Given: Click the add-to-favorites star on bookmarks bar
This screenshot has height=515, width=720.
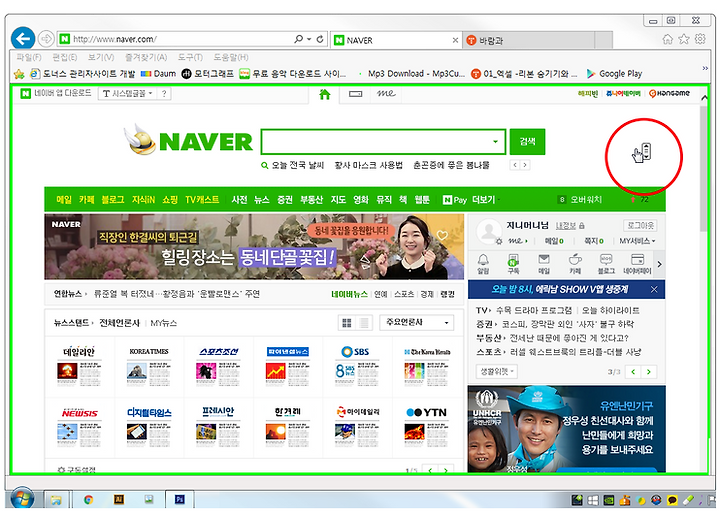Looking at the screenshot, I should [x=19, y=74].
